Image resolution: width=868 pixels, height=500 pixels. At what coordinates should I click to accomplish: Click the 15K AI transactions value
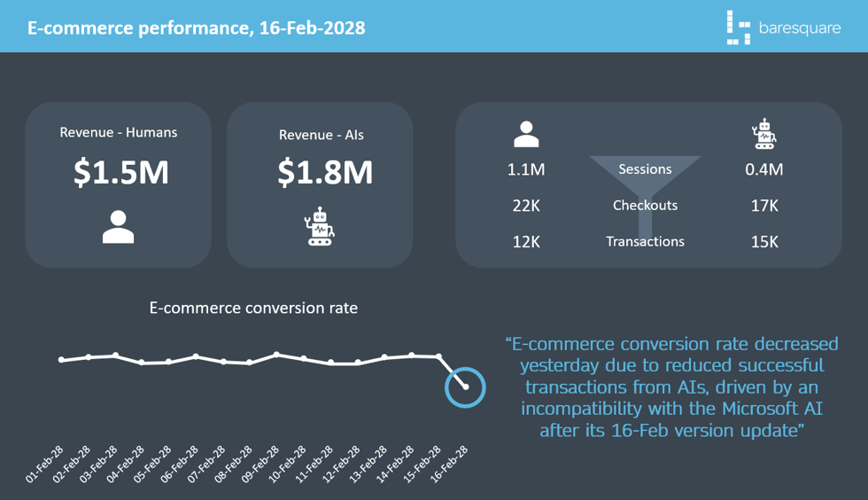click(763, 241)
